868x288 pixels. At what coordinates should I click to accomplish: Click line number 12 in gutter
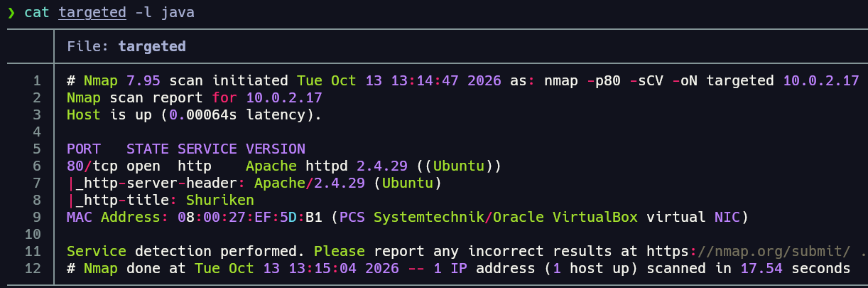click(x=33, y=268)
